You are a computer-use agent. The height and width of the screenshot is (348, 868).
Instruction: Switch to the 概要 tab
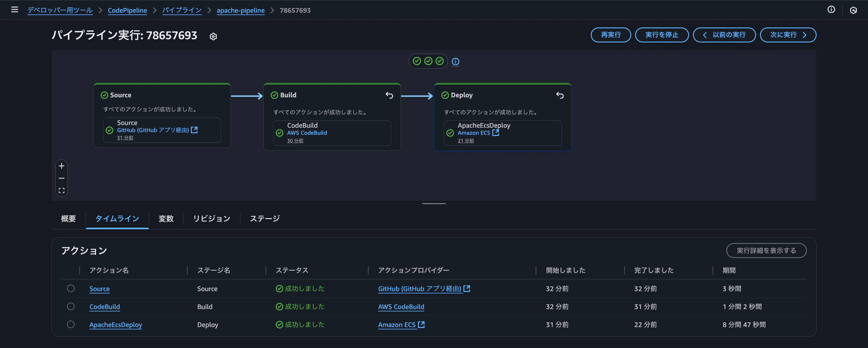point(68,219)
